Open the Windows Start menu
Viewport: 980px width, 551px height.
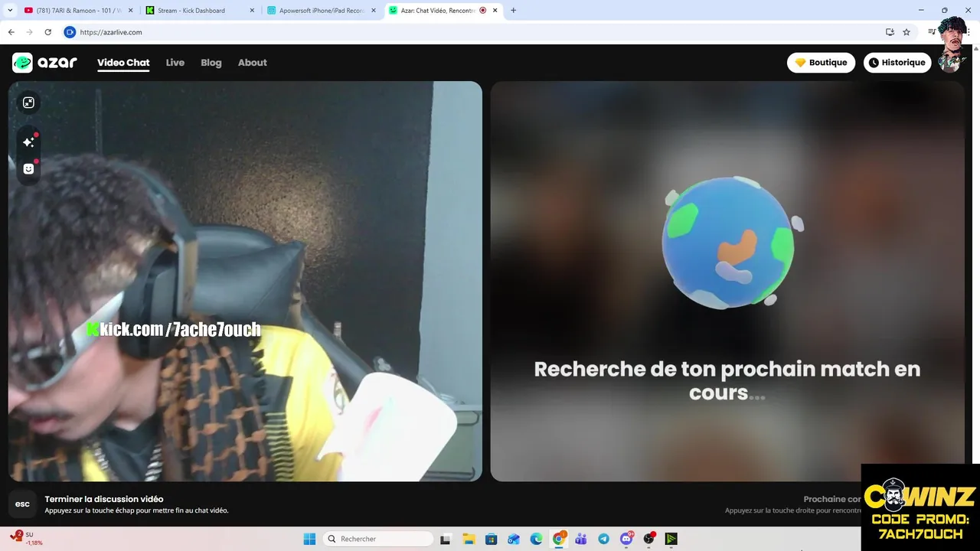pyautogui.click(x=309, y=539)
